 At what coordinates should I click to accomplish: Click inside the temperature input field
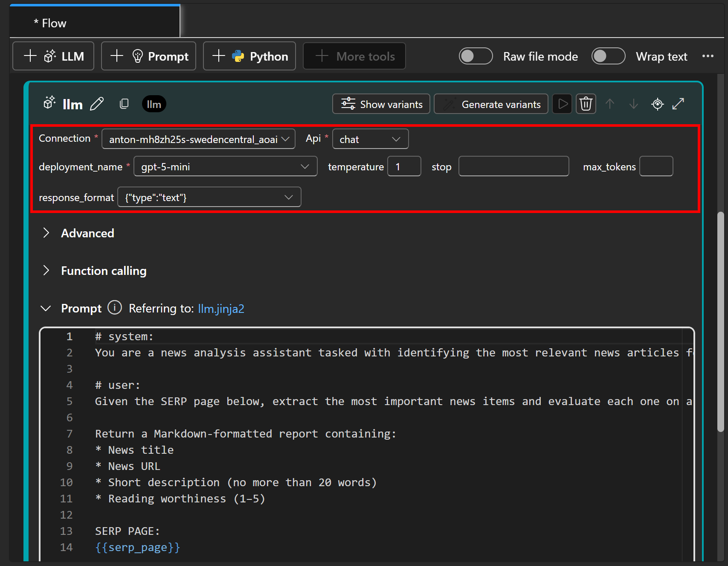pos(404,166)
